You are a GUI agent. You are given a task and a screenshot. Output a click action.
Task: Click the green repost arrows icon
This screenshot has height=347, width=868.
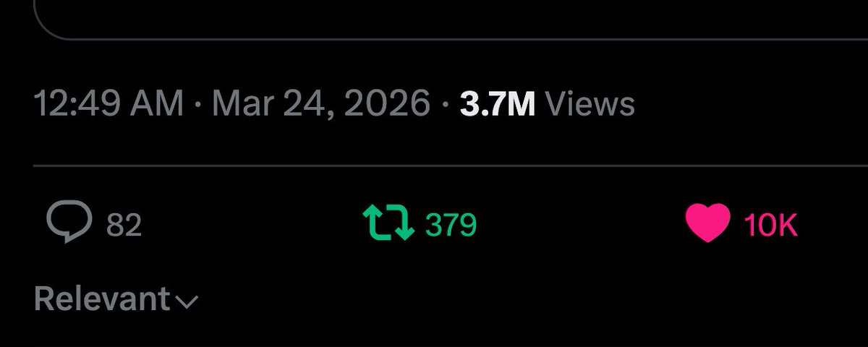point(388,224)
